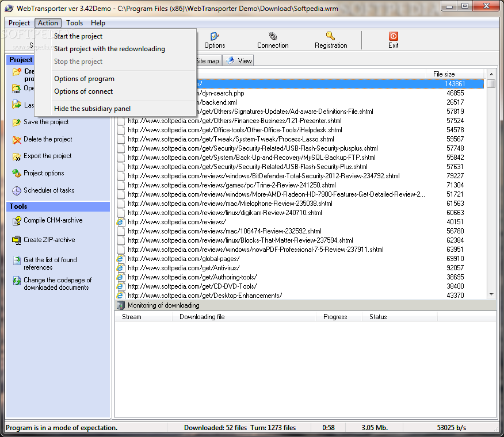504x437 pixels.
Task: Click the Project panel header
Action: click(x=21, y=60)
